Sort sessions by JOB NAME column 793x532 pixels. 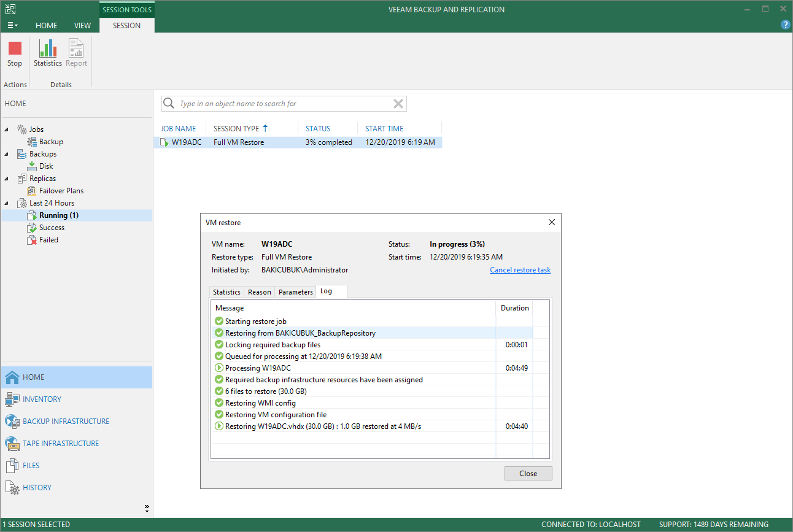pyautogui.click(x=180, y=129)
